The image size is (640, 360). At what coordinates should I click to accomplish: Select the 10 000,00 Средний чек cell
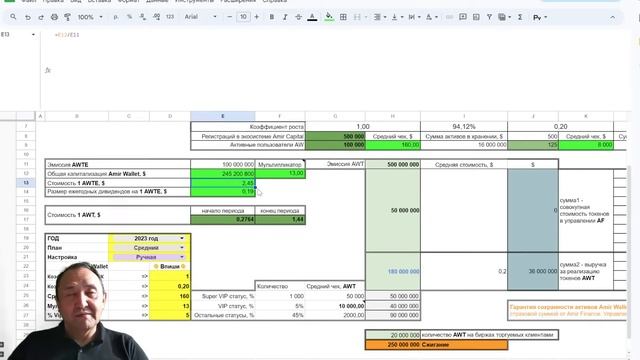pos(335,306)
